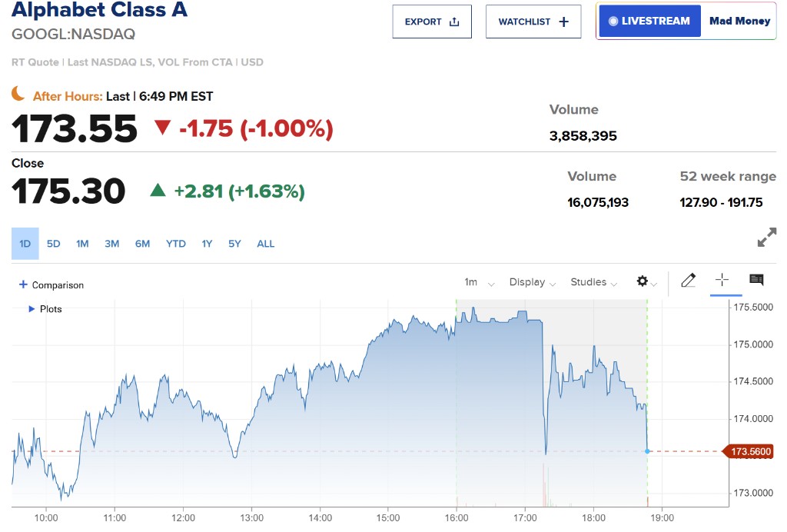Toggle the crosshair tool on the chart
Screen dimensions: 787x532
click(722, 280)
